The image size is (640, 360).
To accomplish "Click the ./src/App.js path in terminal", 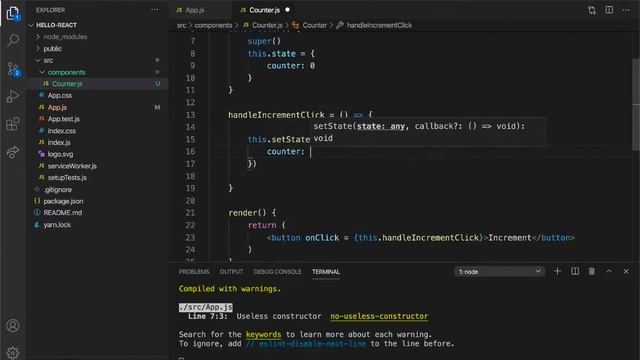I will point(206,307).
